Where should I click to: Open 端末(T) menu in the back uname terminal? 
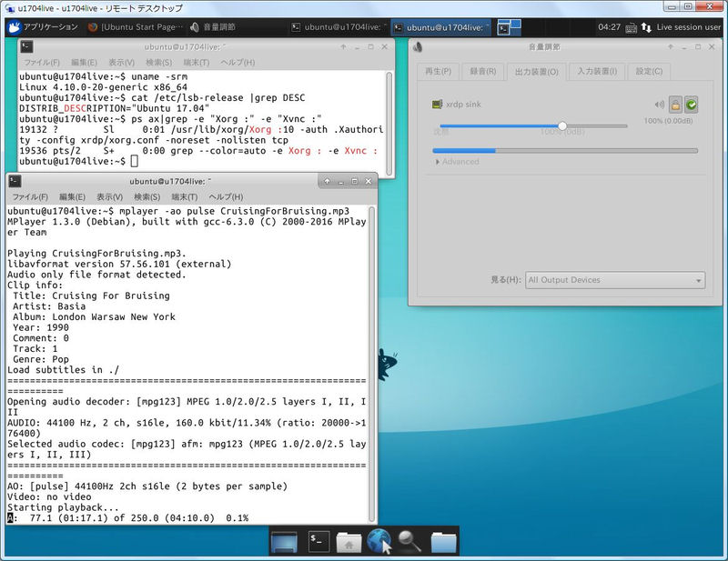(x=196, y=62)
